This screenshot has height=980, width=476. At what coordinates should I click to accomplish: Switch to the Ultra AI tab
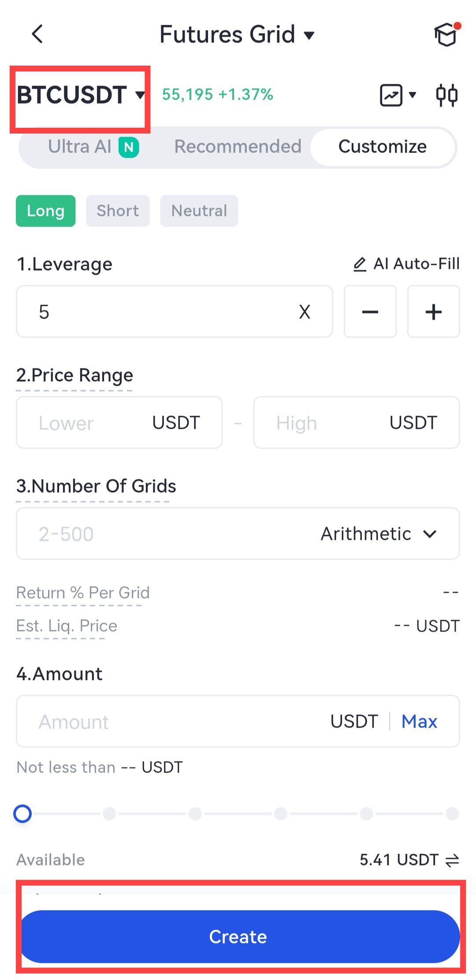tap(93, 147)
